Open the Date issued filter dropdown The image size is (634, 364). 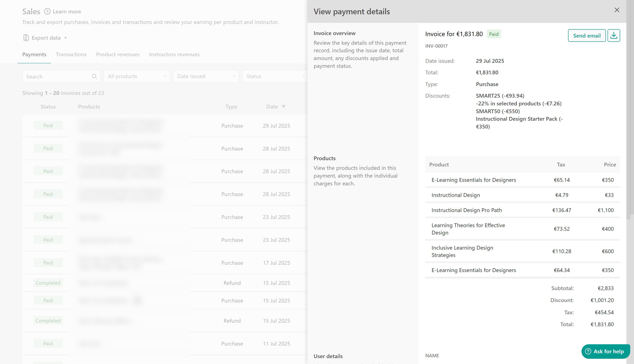[x=206, y=76]
